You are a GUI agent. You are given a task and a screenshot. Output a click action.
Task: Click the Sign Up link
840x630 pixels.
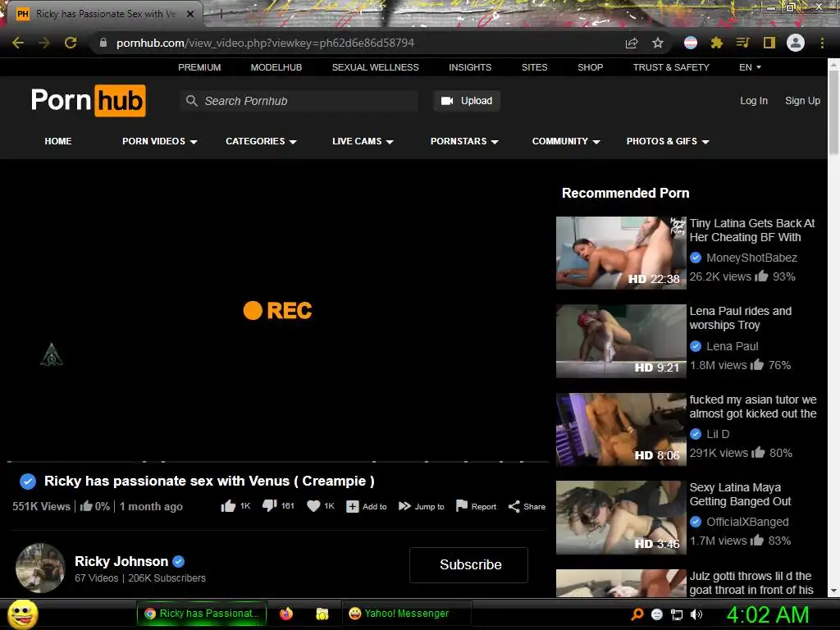point(802,101)
